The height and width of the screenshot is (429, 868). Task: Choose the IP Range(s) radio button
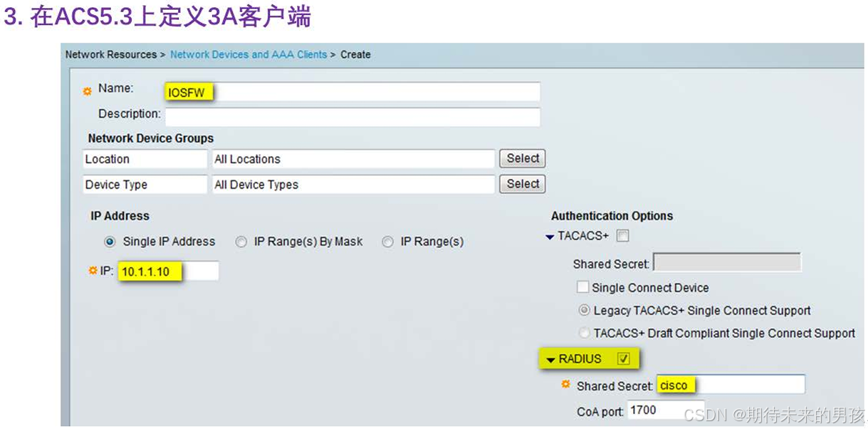(387, 242)
